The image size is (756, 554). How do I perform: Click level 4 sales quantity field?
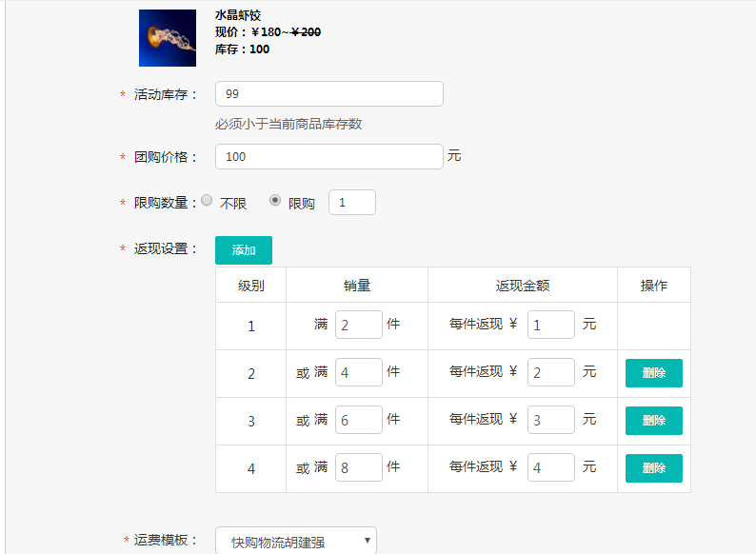click(x=358, y=467)
